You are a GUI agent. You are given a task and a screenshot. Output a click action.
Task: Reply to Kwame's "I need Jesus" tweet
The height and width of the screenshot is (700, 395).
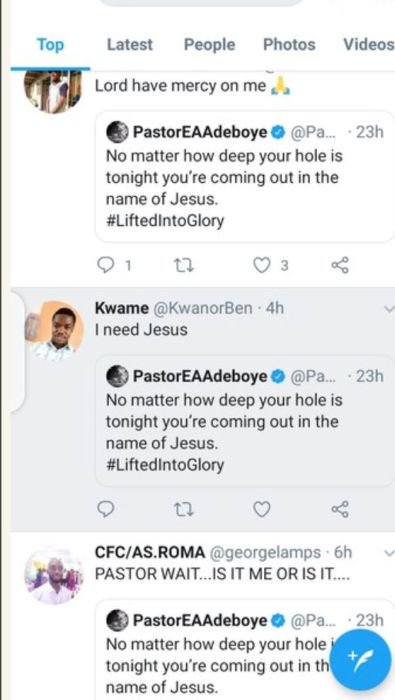[x=106, y=509]
